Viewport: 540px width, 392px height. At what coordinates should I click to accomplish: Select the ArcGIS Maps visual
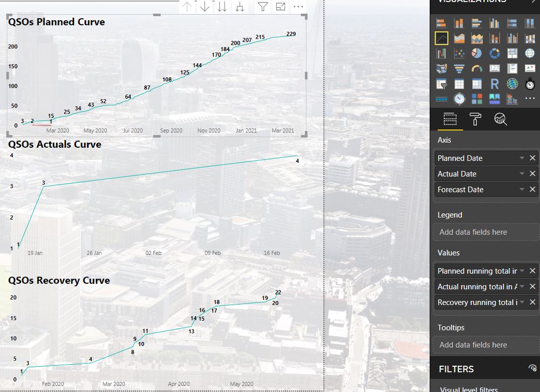(x=512, y=83)
